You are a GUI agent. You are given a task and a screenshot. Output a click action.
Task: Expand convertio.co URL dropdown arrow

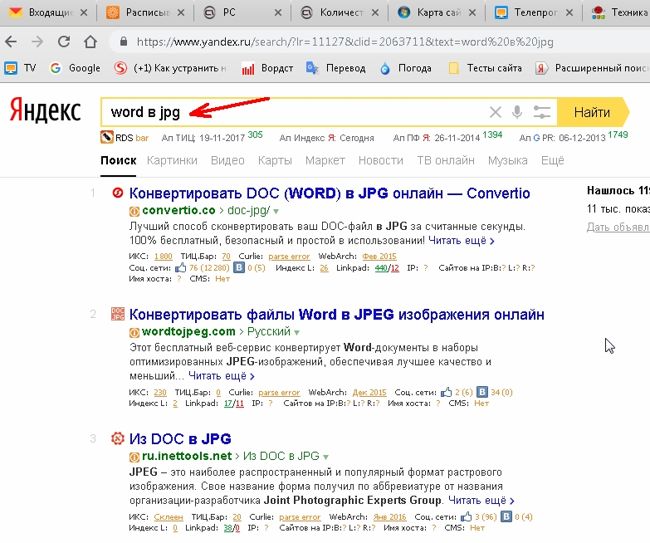pyautogui.click(x=276, y=211)
